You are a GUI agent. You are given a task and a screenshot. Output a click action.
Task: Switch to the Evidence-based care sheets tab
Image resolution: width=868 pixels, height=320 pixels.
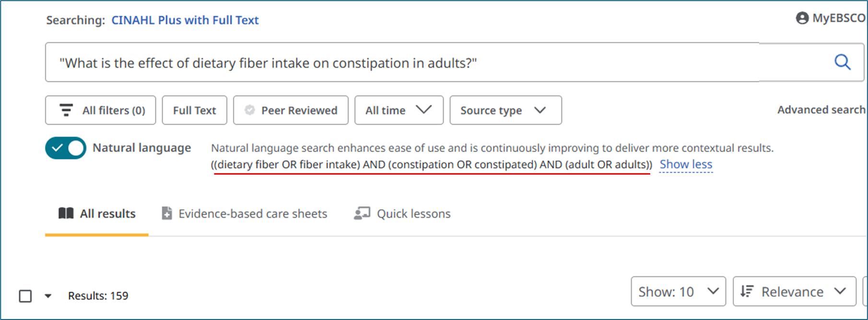(245, 213)
